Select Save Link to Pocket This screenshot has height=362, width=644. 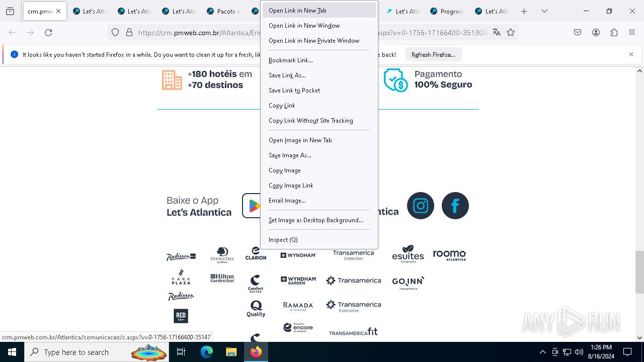319,90
